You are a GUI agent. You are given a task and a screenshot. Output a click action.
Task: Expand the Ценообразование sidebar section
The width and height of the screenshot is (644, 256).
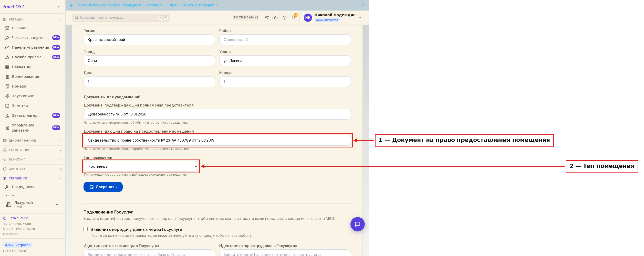pyautogui.click(x=33, y=141)
